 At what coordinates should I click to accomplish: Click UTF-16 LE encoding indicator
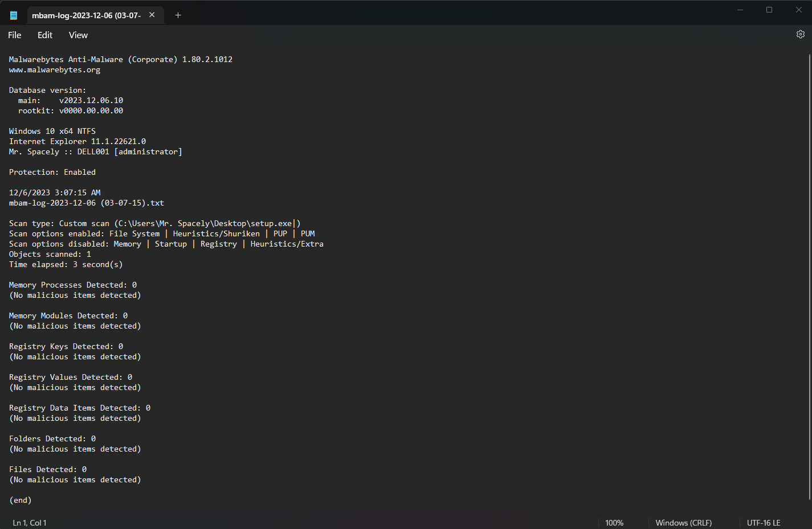(x=764, y=523)
